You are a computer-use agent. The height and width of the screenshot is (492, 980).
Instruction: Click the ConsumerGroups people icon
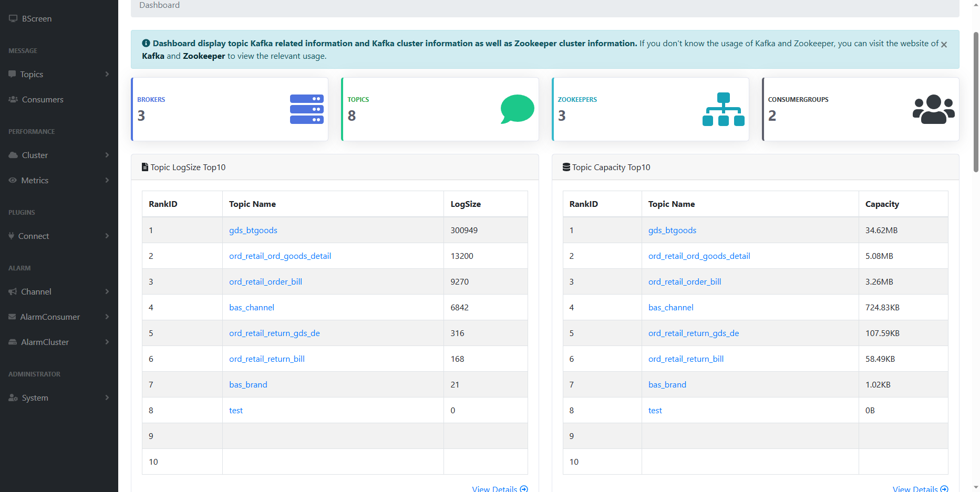[934, 109]
